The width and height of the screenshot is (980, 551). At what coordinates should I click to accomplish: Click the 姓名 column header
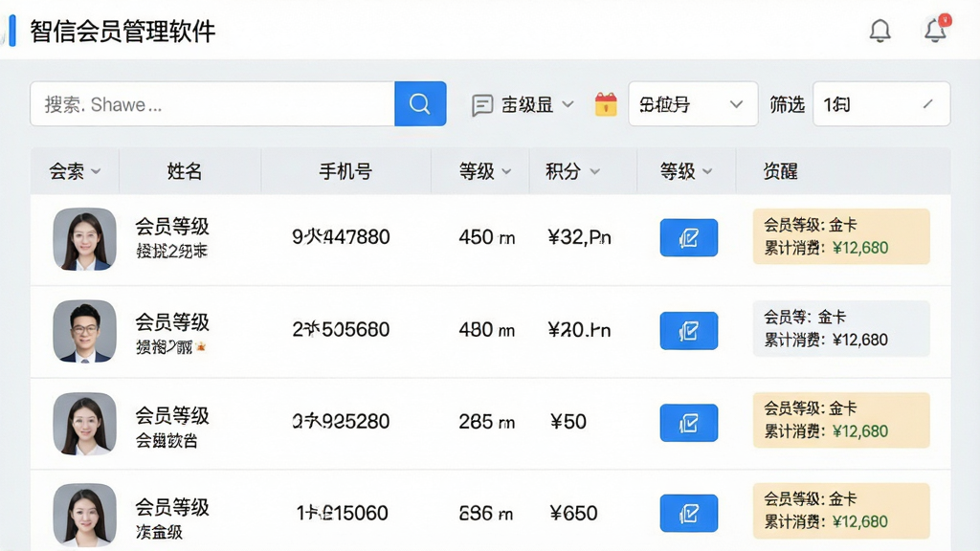click(185, 171)
